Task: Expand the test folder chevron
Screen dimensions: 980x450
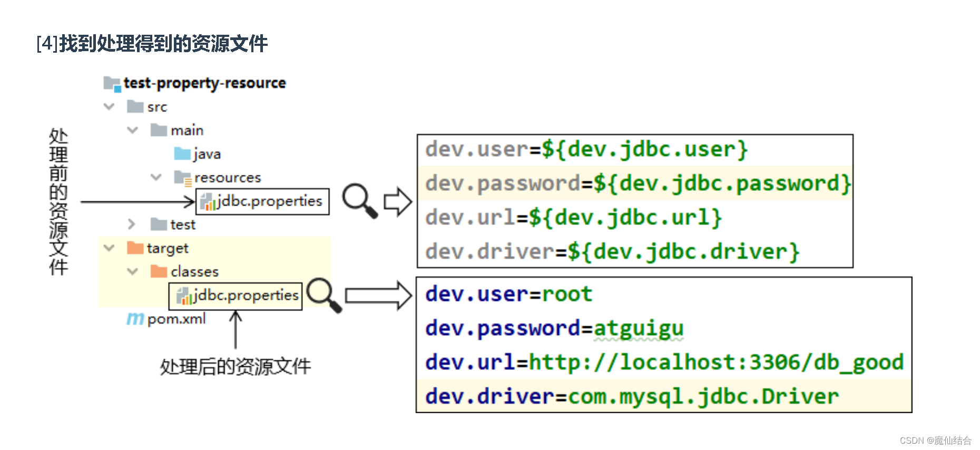Action: click(132, 224)
